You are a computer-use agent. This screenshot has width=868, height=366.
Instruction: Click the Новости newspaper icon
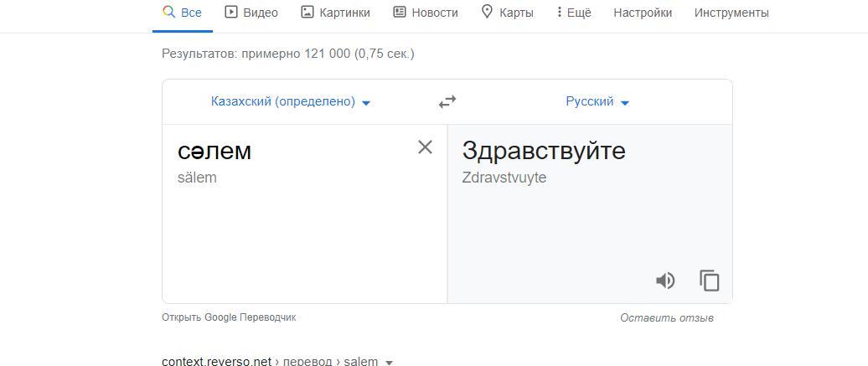[x=399, y=13]
